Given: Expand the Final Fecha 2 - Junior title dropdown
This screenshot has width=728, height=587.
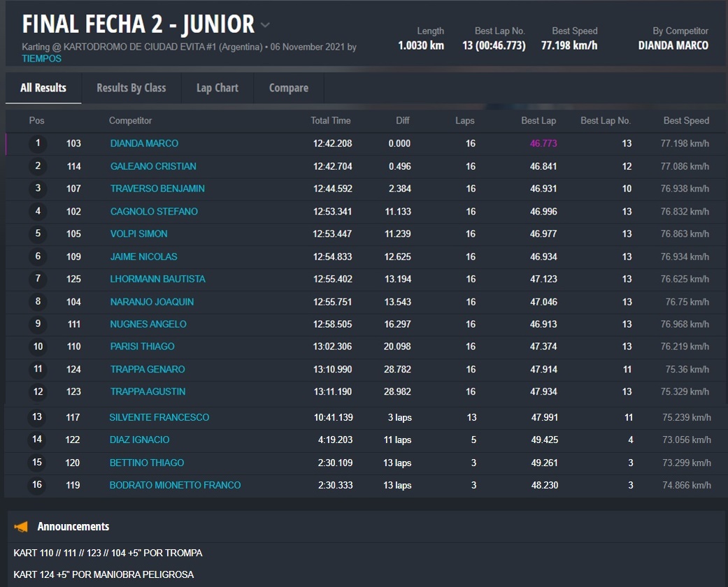Looking at the screenshot, I should [x=265, y=25].
